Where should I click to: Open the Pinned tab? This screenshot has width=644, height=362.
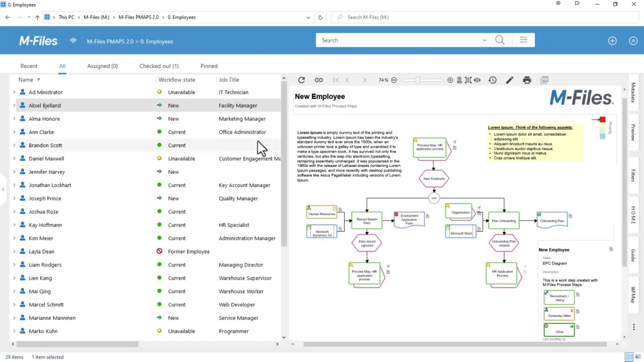209,66
